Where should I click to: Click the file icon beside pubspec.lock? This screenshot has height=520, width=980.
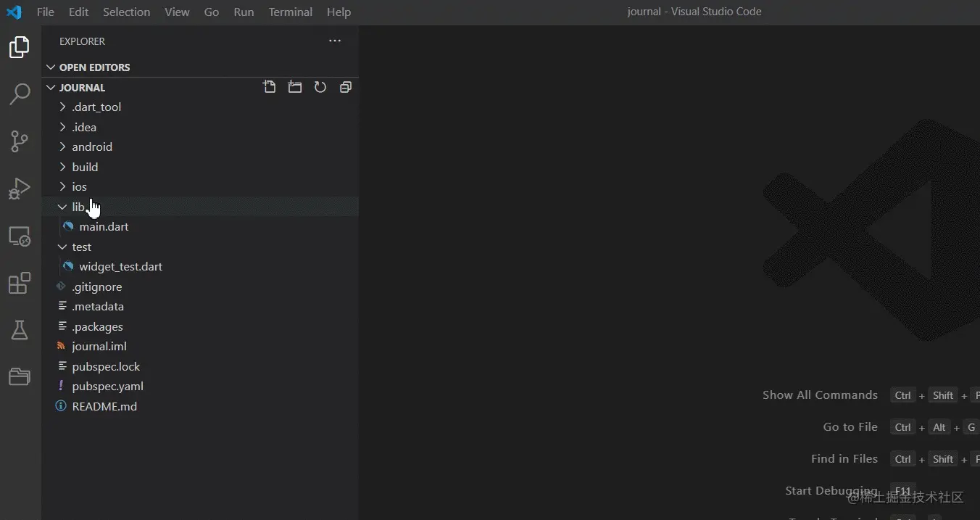(62, 366)
